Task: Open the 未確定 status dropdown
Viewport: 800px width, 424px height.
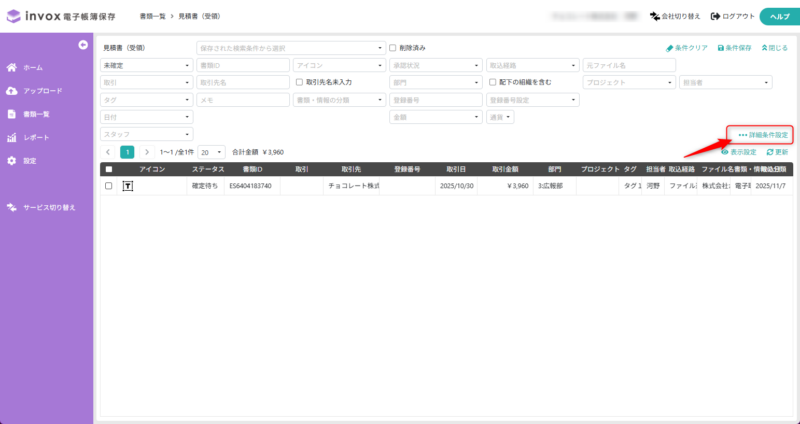Action: [x=147, y=65]
